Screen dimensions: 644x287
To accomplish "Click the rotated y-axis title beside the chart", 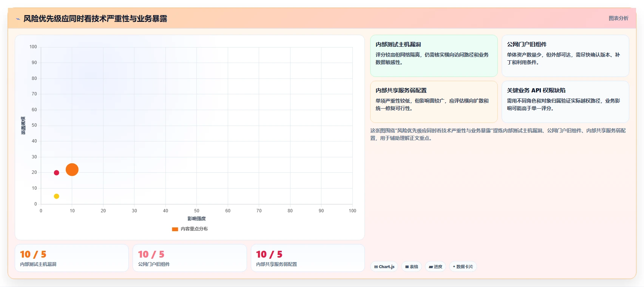I will 23,126.
